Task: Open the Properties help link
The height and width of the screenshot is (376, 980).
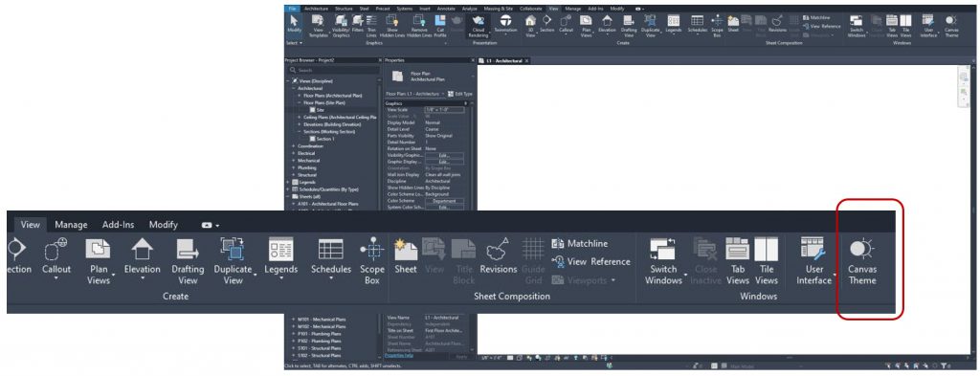Action: [x=400, y=355]
